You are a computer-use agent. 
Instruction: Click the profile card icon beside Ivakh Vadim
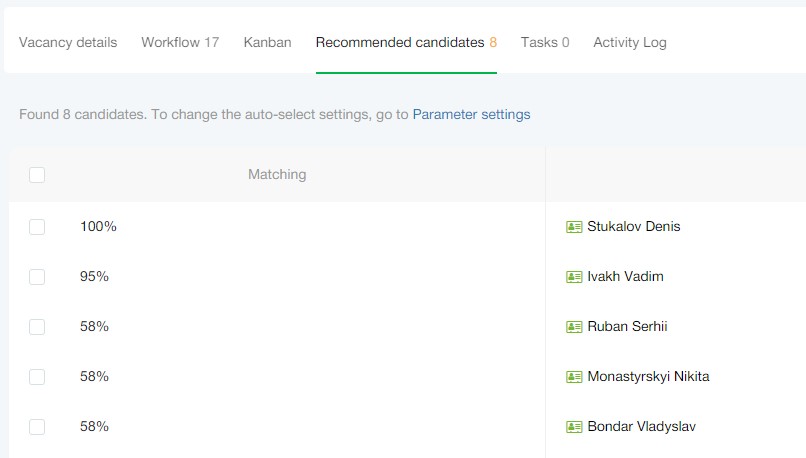coord(574,277)
